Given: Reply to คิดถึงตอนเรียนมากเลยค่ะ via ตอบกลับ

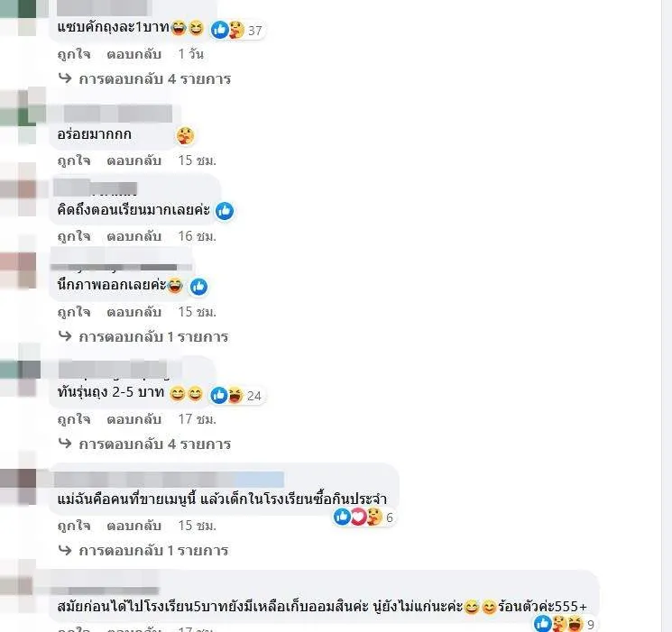Looking at the screenshot, I should pyautogui.click(x=134, y=236).
